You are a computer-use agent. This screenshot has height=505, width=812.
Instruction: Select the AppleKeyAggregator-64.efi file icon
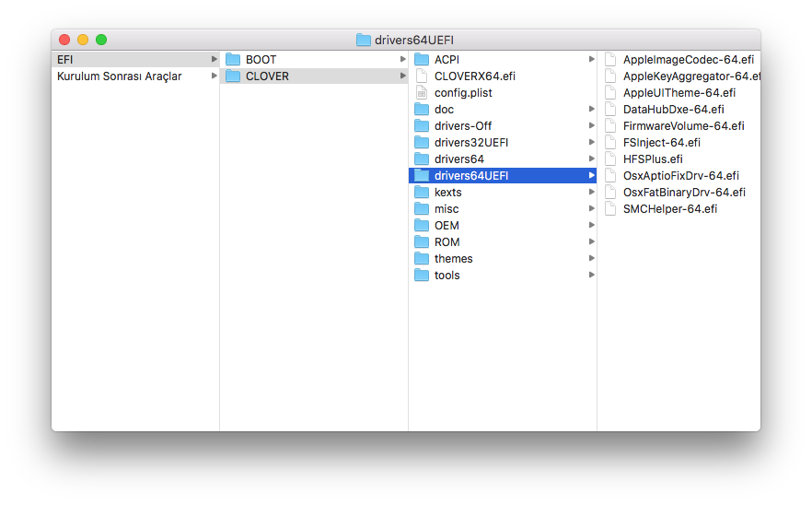pos(610,76)
